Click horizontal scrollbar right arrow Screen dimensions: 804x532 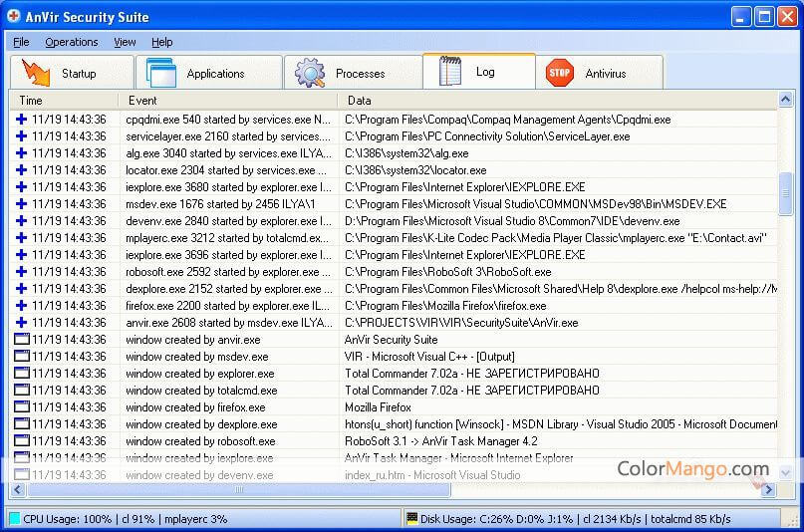coord(768,489)
